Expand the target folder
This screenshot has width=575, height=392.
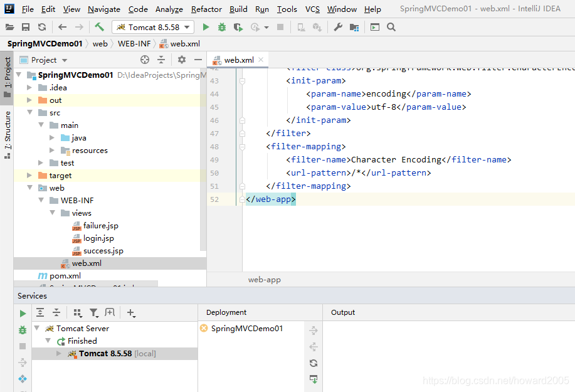pos(29,175)
